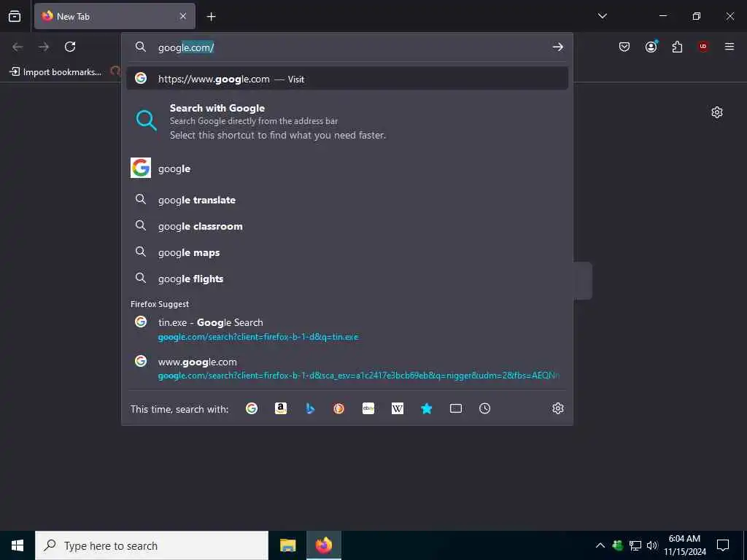Click the go arrow in the address bar
Screen dimensions: 747x560
[x=557, y=47]
